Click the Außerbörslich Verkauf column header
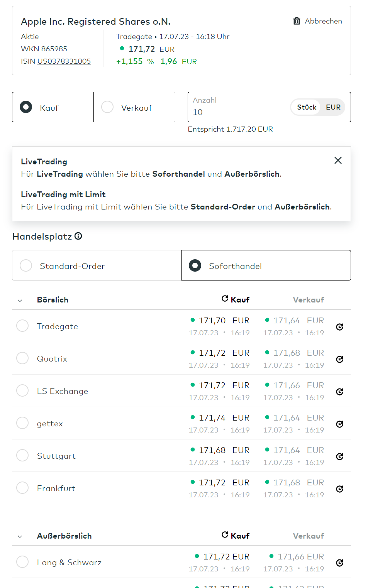The width and height of the screenshot is (368, 588). click(x=308, y=536)
